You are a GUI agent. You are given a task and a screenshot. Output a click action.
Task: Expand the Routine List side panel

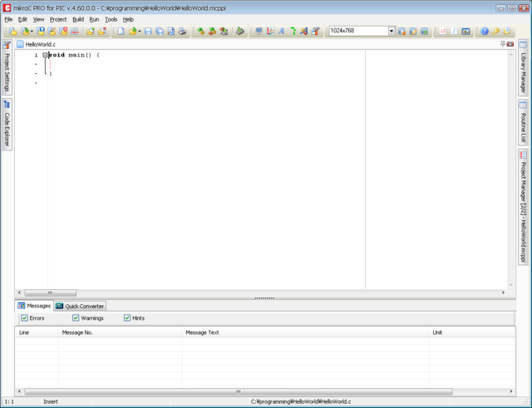(523, 123)
